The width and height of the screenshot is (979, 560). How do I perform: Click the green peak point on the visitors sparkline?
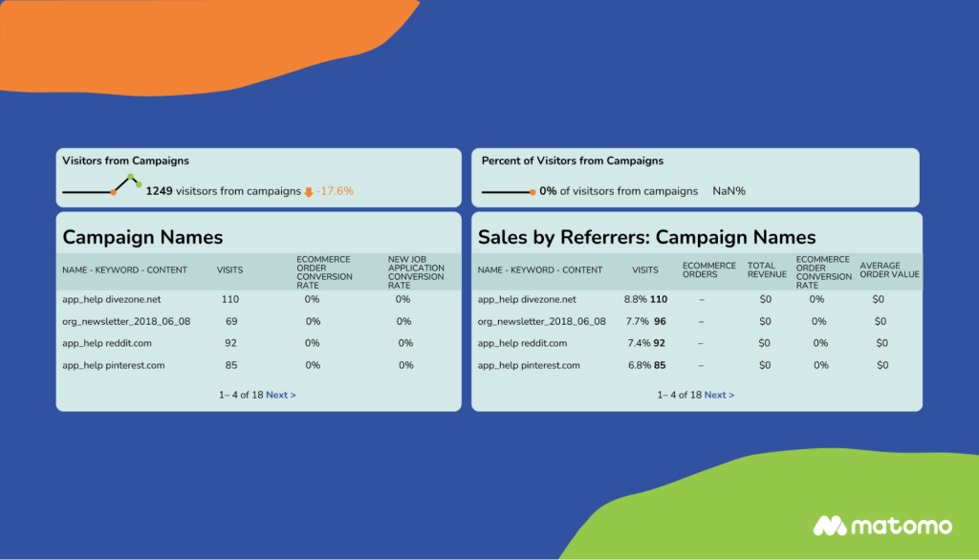click(130, 176)
